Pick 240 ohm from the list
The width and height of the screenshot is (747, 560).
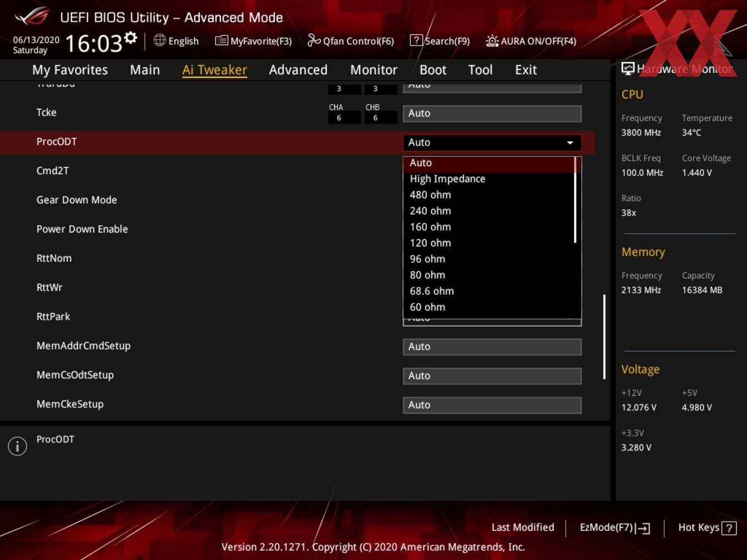pos(489,211)
